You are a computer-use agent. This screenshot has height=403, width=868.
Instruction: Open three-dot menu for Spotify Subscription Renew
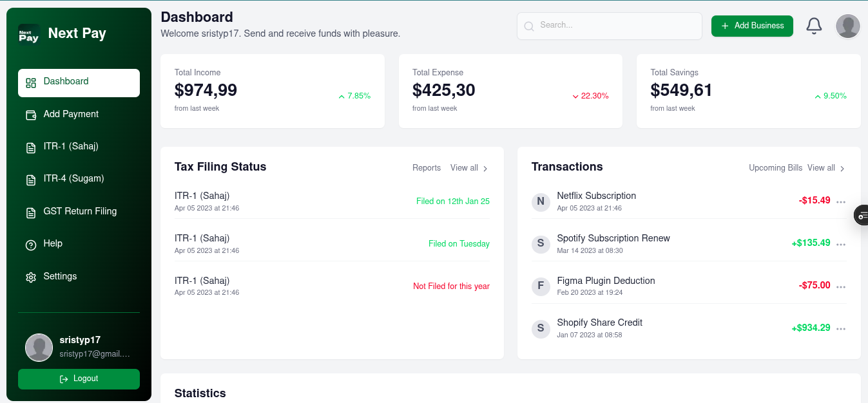pyautogui.click(x=840, y=244)
